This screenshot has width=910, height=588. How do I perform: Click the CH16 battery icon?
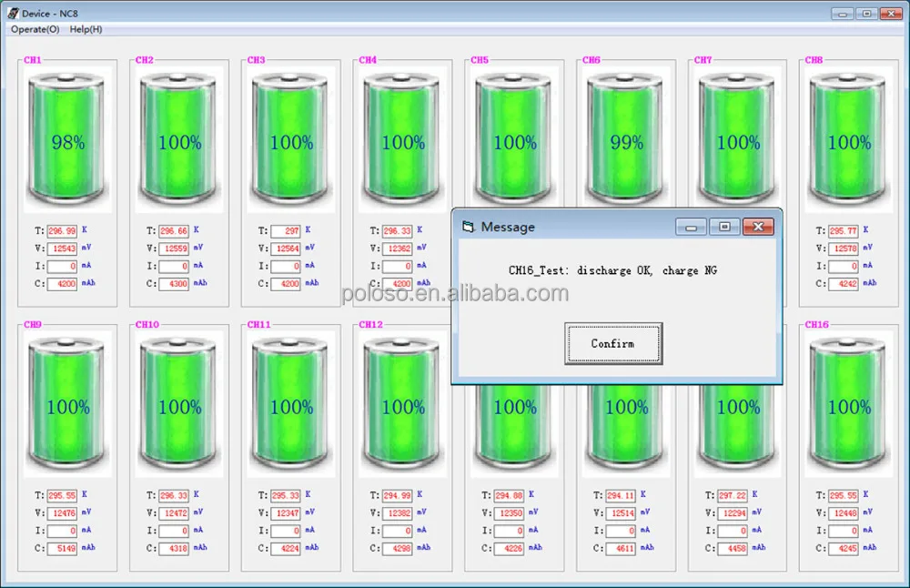847,405
